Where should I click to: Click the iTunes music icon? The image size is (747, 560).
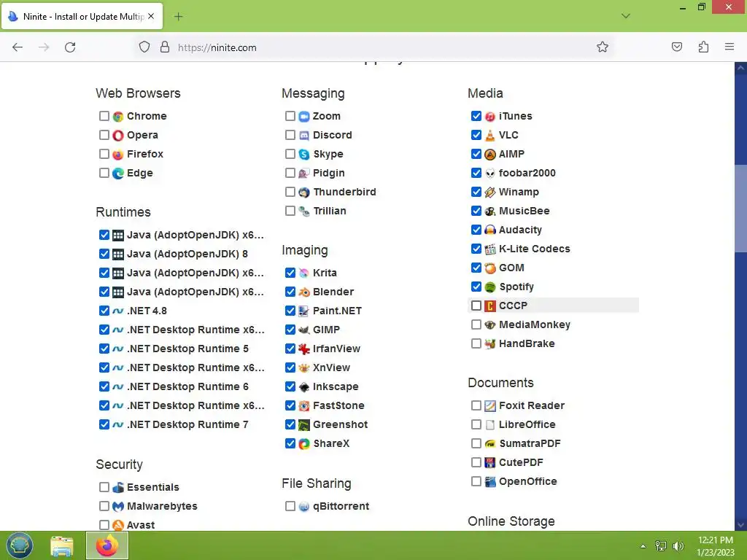pyautogui.click(x=489, y=116)
